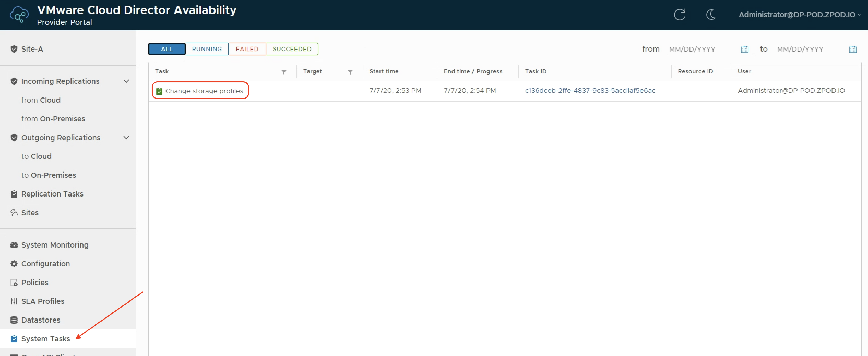
Task: Open SLA Profiles in sidebar
Action: click(43, 301)
